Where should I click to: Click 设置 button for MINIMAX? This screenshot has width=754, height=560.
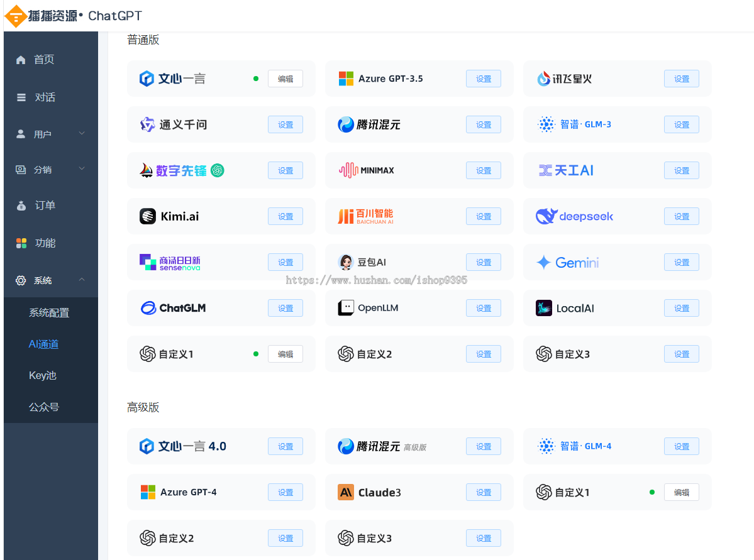[484, 171]
